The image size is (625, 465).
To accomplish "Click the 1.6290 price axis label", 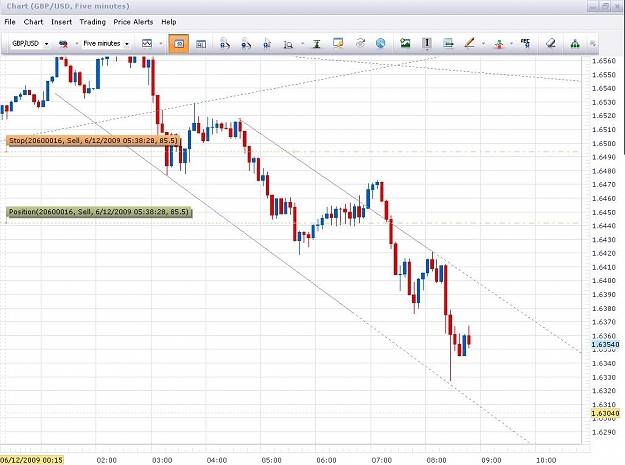I will 604,432.
